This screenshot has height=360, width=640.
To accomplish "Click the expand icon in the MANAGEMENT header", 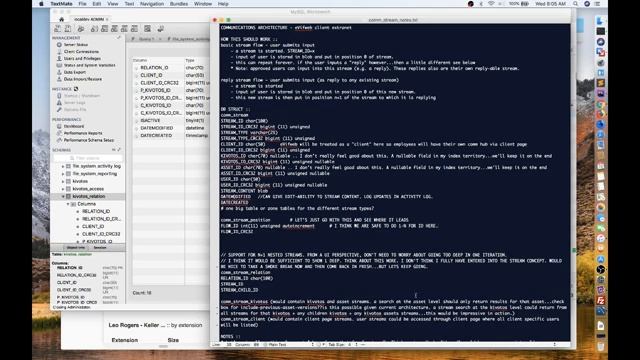I will [x=119, y=38].
